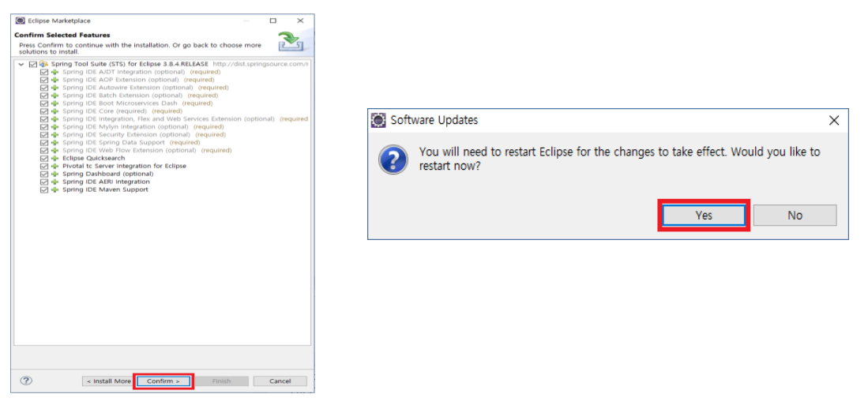Collapse the Spring Tool Suite tree node

pyautogui.click(x=21, y=64)
